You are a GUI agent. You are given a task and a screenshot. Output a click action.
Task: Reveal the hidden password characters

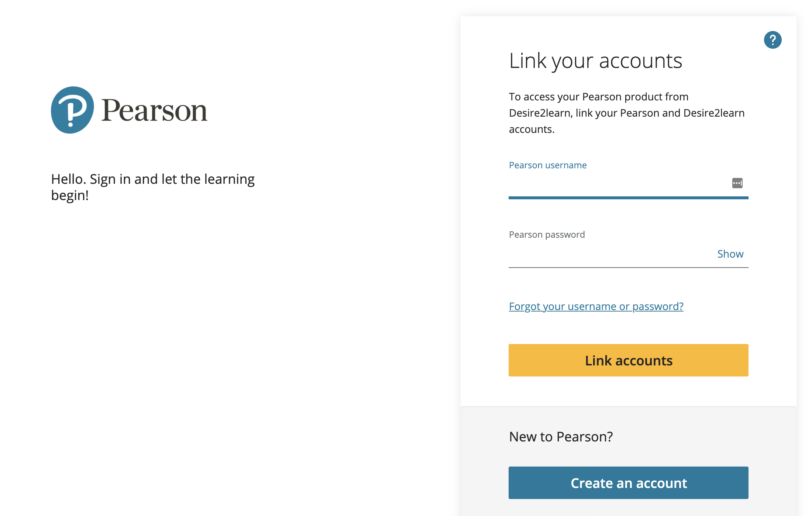coord(730,254)
